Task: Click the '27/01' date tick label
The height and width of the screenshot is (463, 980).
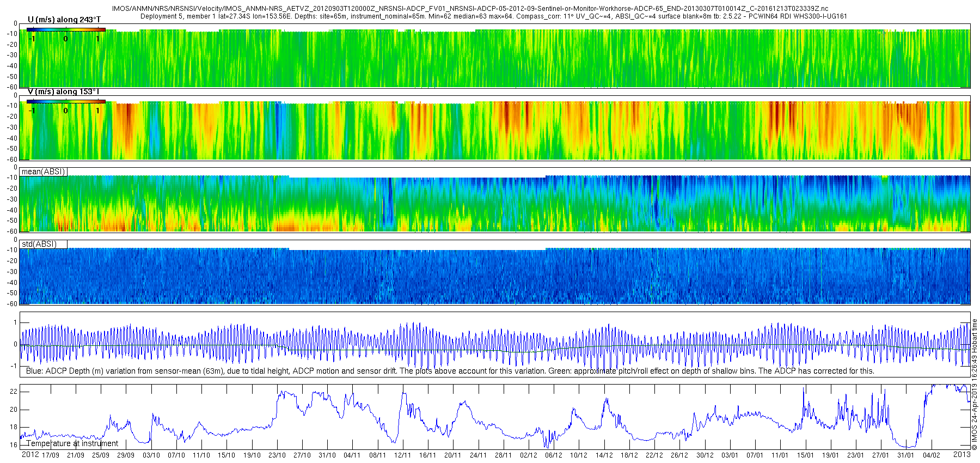Action: pyautogui.click(x=881, y=455)
